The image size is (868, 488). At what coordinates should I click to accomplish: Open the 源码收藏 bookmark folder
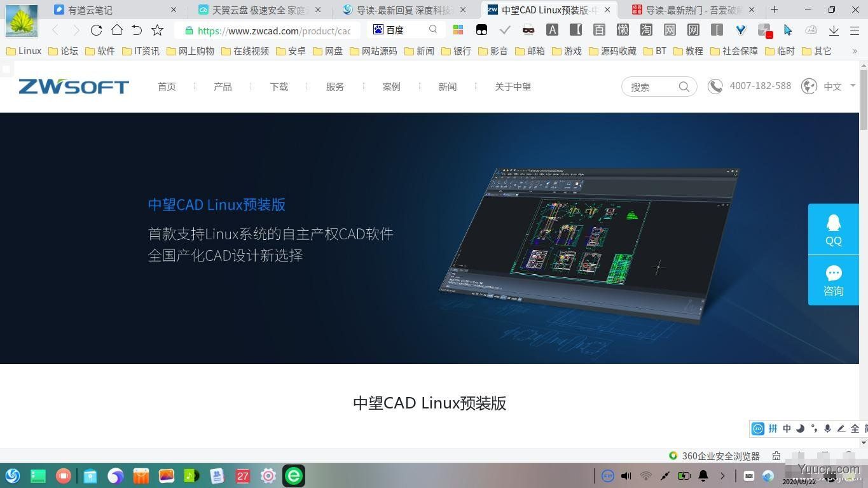[x=612, y=51]
